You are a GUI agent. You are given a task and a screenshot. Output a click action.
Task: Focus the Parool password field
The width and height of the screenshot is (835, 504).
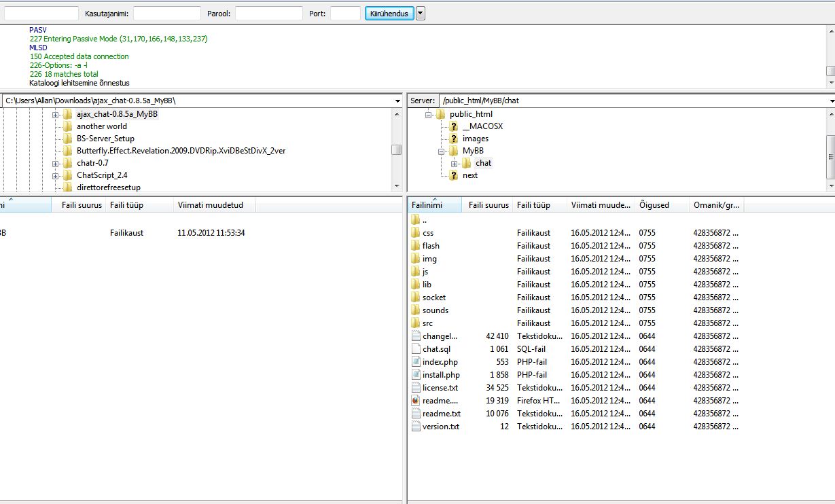coord(269,14)
